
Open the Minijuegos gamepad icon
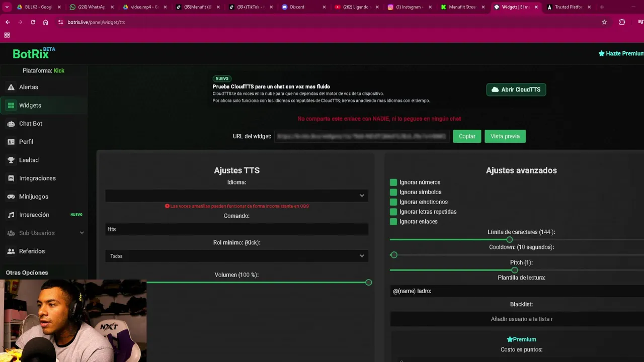(11, 197)
